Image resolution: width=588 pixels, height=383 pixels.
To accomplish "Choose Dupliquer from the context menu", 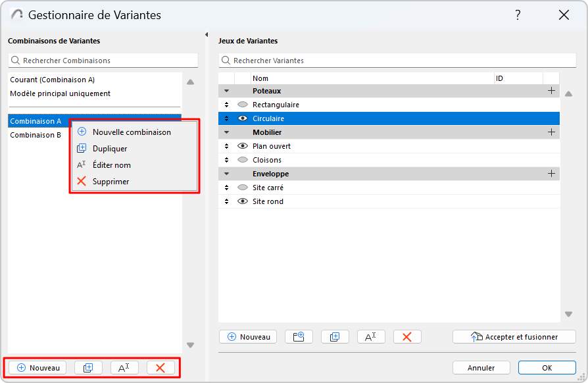I will click(x=110, y=149).
